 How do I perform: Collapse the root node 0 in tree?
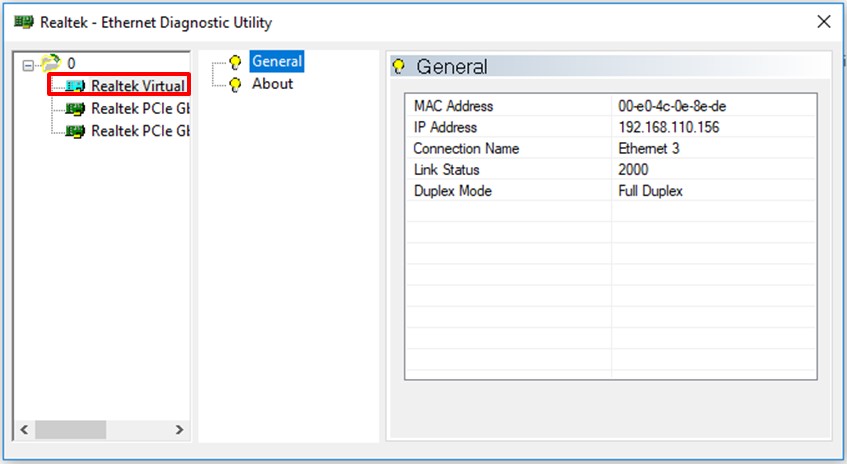(x=28, y=65)
